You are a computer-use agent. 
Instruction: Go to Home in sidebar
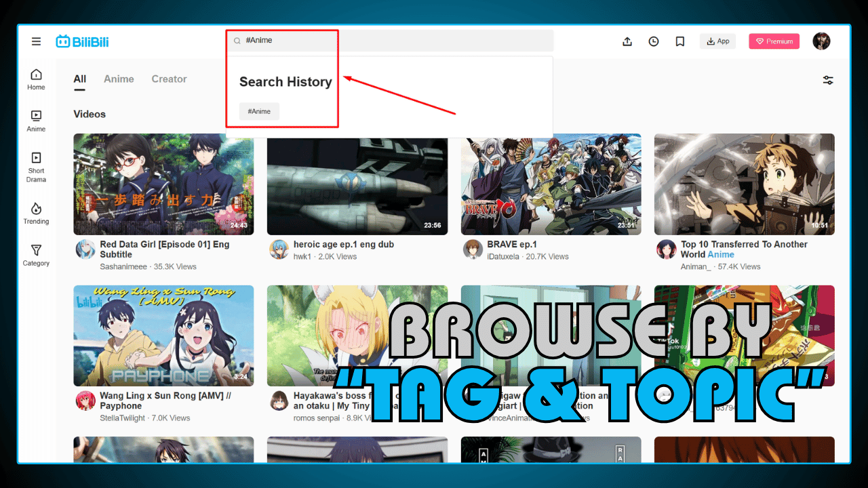coord(36,79)
